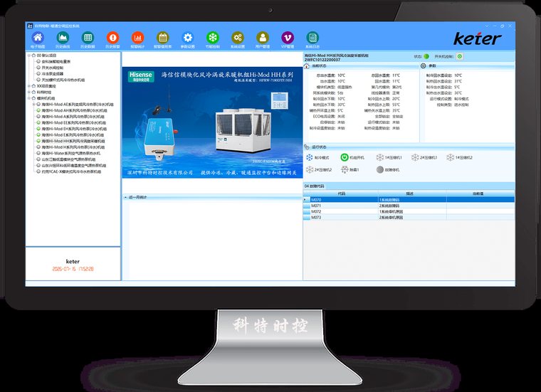Screen dimensions: 541x392
Task: Open the 系统日志 document icon
Action: click(312, 37)
